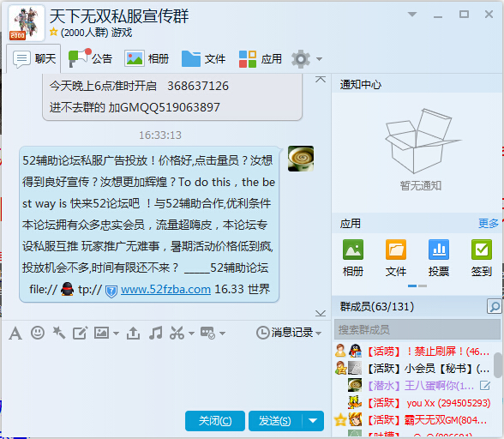Screen dimensions: 504x439
Task: Click the star icon beside 霸天无双GM
Action: point(340,419)
